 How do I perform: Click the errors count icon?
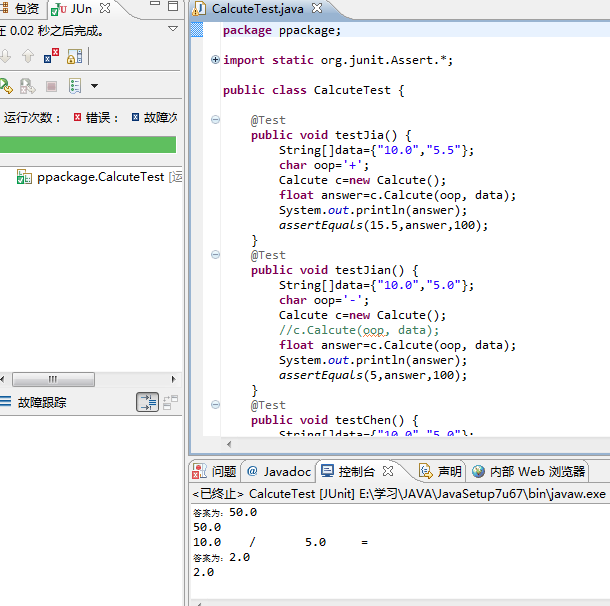[x=77, y=117]
